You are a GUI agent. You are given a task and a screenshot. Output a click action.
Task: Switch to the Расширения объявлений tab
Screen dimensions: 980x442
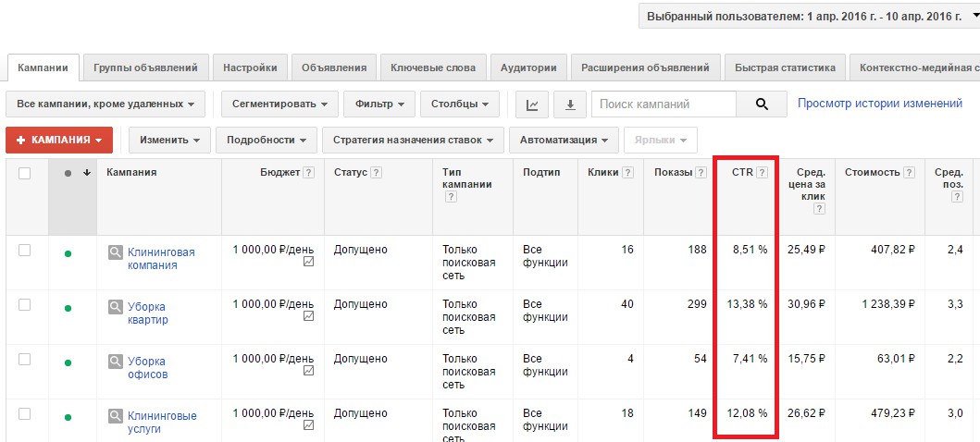click(x=646, y=68)
